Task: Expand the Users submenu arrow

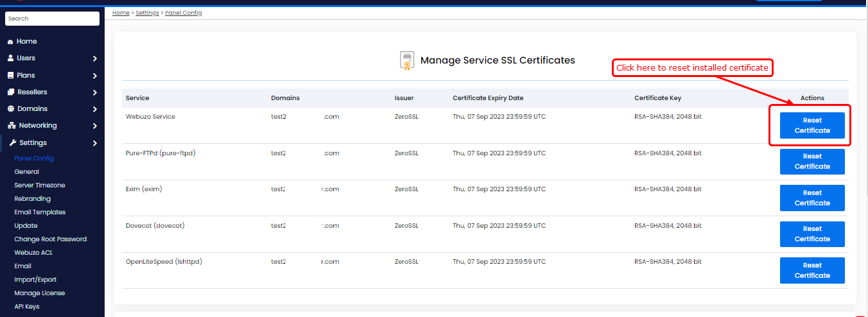Action: (94, 58)
